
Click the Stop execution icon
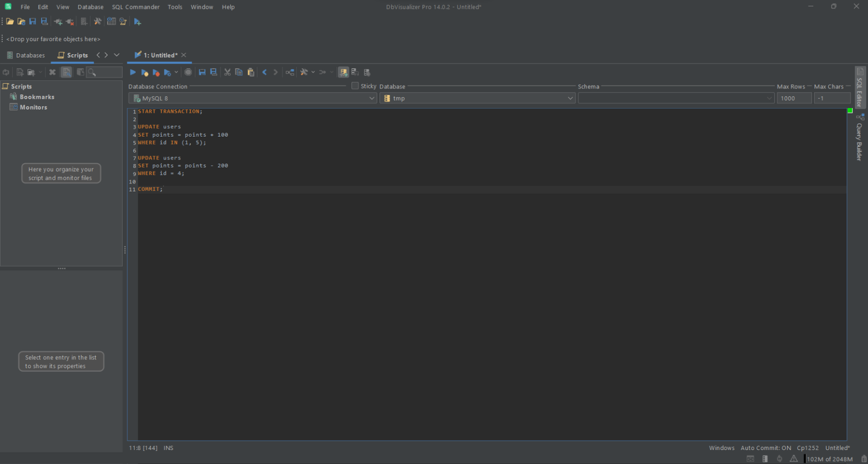pyautogui.click(x=188, y=72)
